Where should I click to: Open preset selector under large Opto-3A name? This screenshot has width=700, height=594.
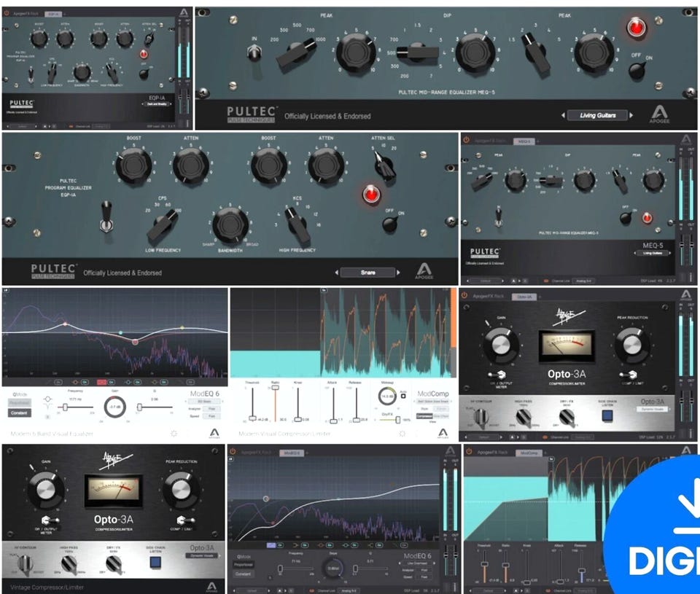202,555
